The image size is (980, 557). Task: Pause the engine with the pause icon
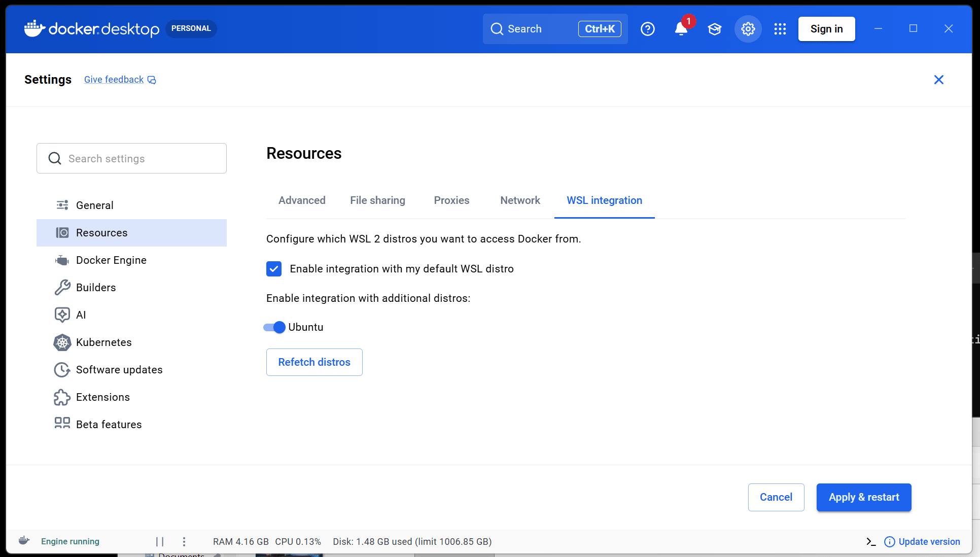pyautogui.click(x=160, y=542)
